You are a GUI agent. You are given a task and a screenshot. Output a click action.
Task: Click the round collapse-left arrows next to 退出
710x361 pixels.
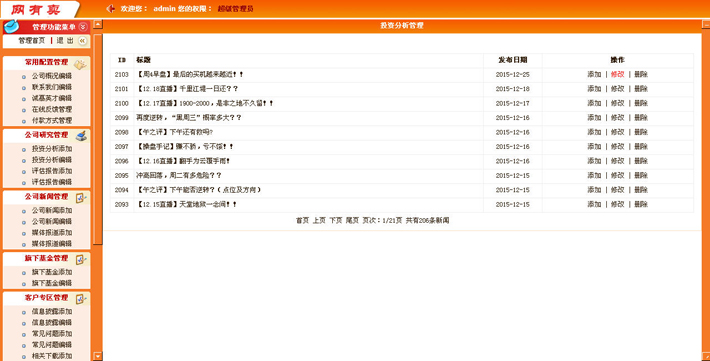click(x=82, y=41)
